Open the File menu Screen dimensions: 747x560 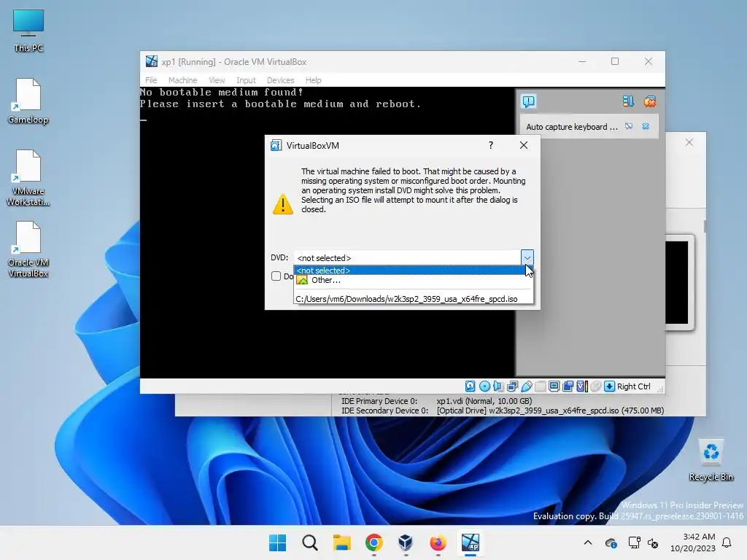point(151,80)
